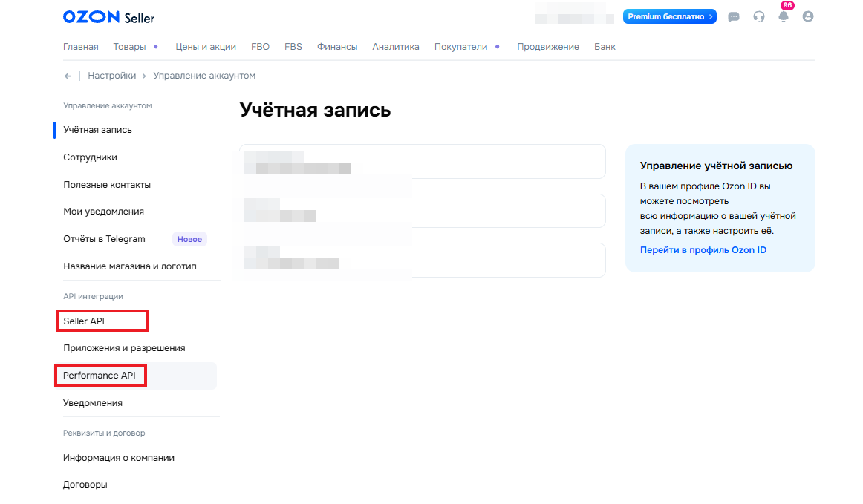This screenshot has width=863, height=504.
Task: Open the Цены и акции menu
Action: tap(205, 47)
